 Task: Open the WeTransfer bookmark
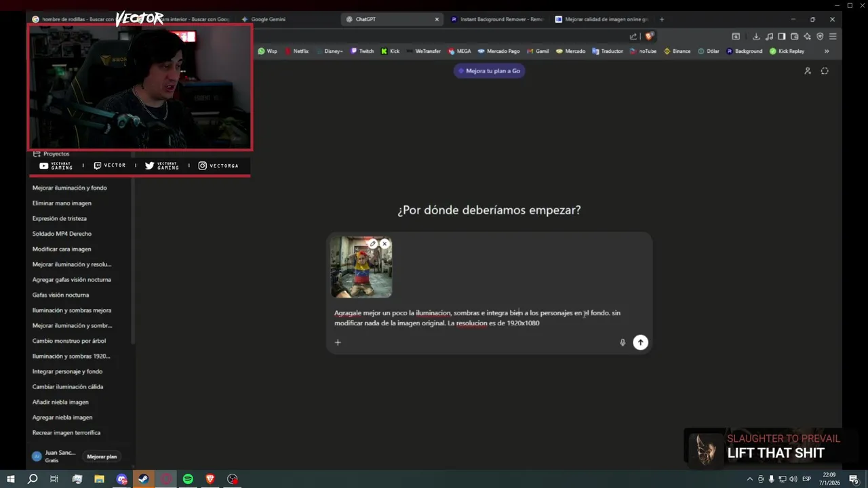[423, 51]
